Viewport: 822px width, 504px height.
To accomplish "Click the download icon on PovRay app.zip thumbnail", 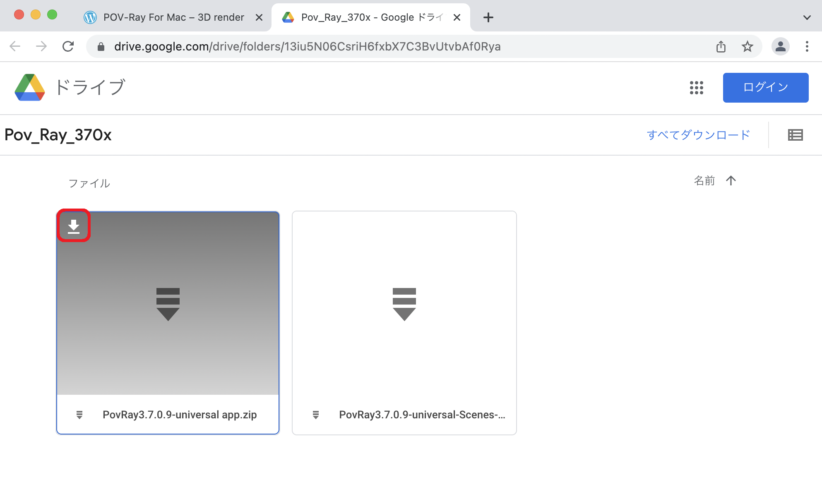I will (74, 226).
